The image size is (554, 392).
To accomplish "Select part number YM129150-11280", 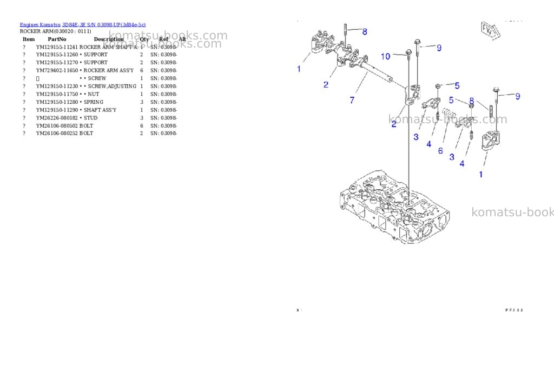I will (x=57, y=102).
